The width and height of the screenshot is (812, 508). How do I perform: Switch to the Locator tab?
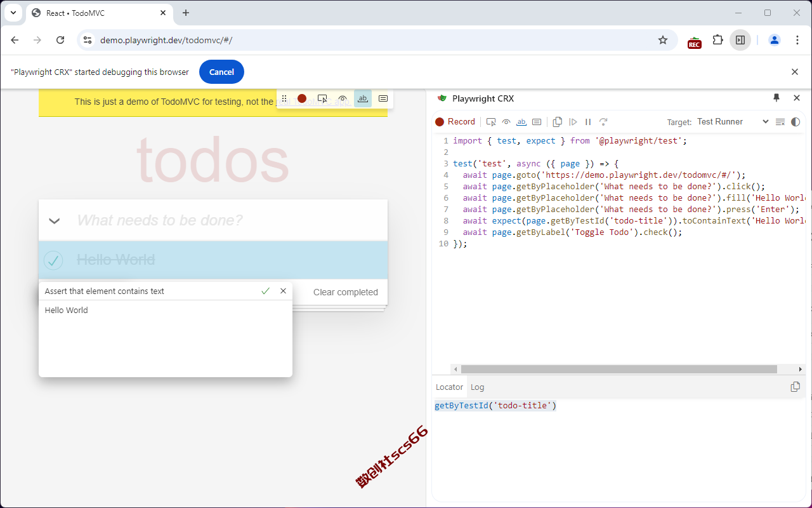pyautogui.click(x=449, y=387)
